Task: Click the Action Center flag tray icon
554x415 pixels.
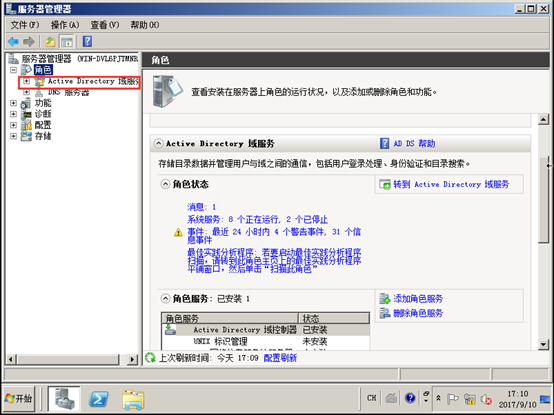Action: click(453, 399)
